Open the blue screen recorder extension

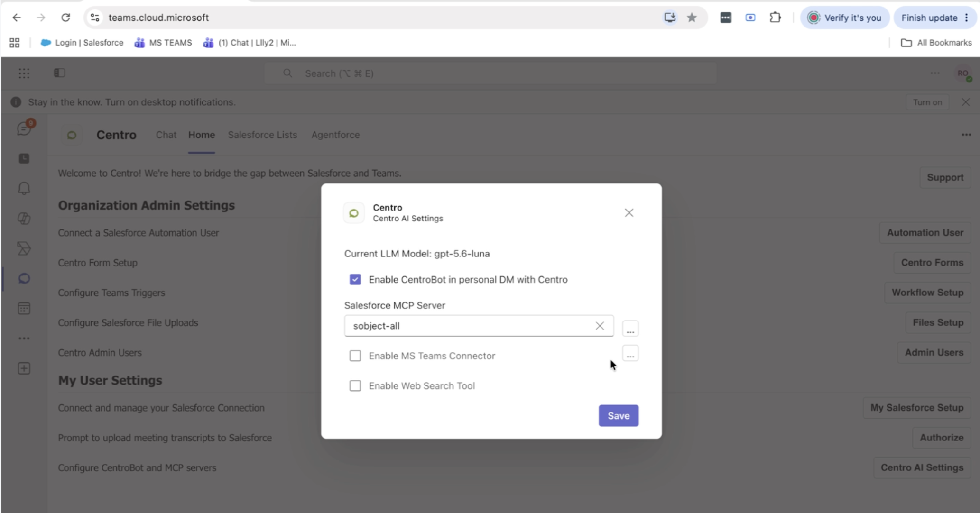(x=750, y=18)
